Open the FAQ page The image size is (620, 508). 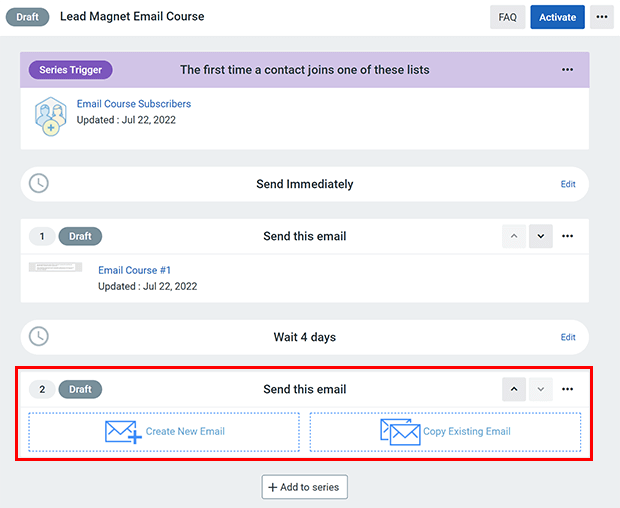(x=507, y=17)
